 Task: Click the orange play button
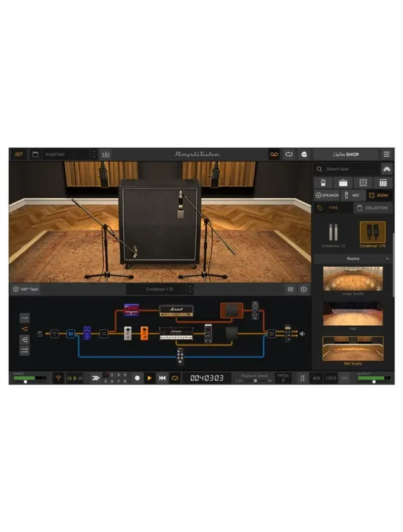tap(150, 378)
